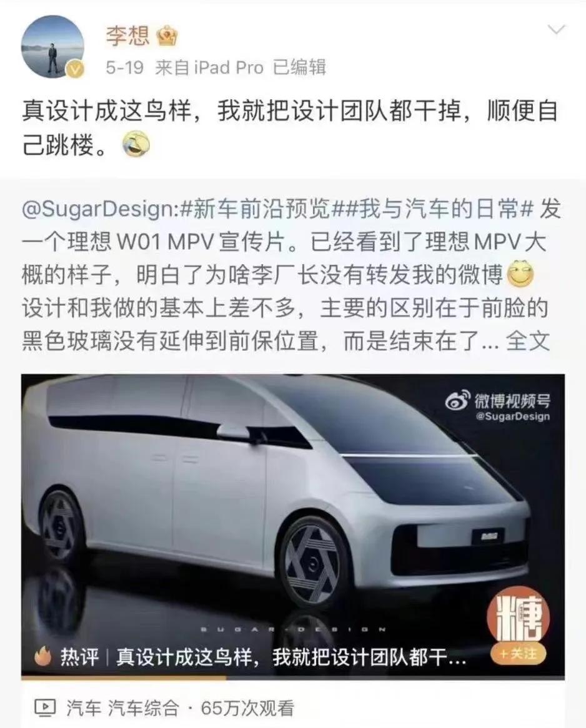586x728 pixels.
Task: Open the 汽车综合 category tag
Action: point(144,708)
